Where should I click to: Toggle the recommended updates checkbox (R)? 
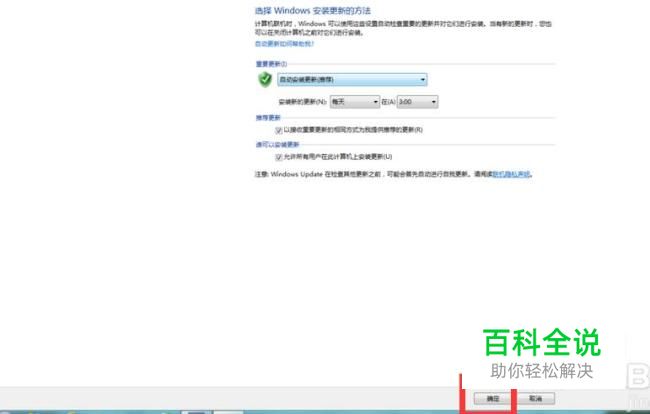279,130
